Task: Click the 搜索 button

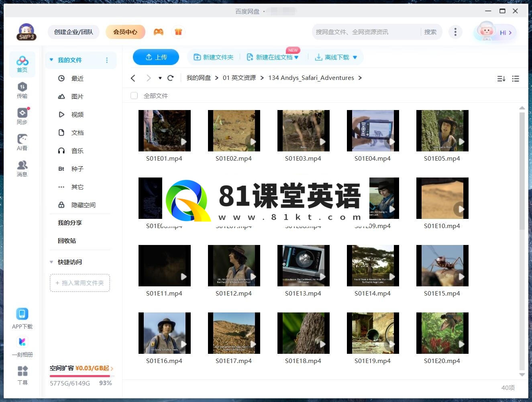Action: pos(430,32)
